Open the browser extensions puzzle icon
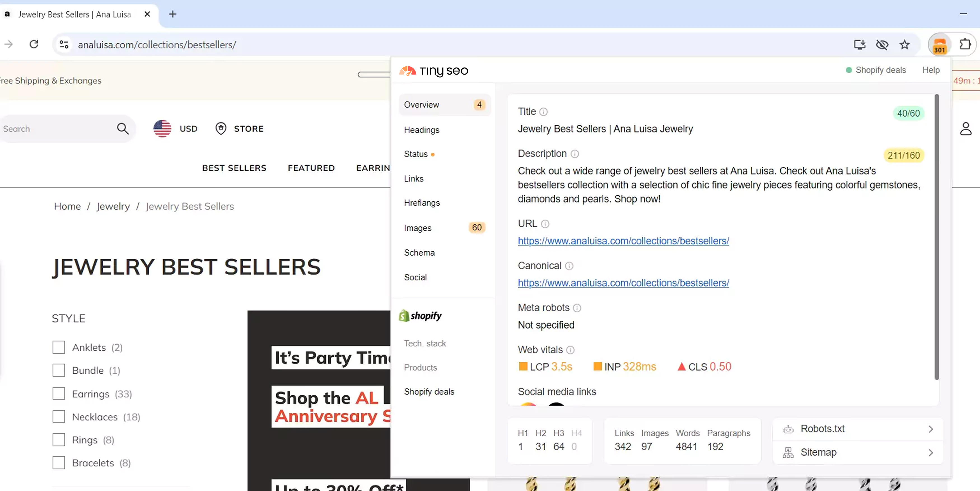The width and height of the screenshot is (980, 491). pos(965,45)
